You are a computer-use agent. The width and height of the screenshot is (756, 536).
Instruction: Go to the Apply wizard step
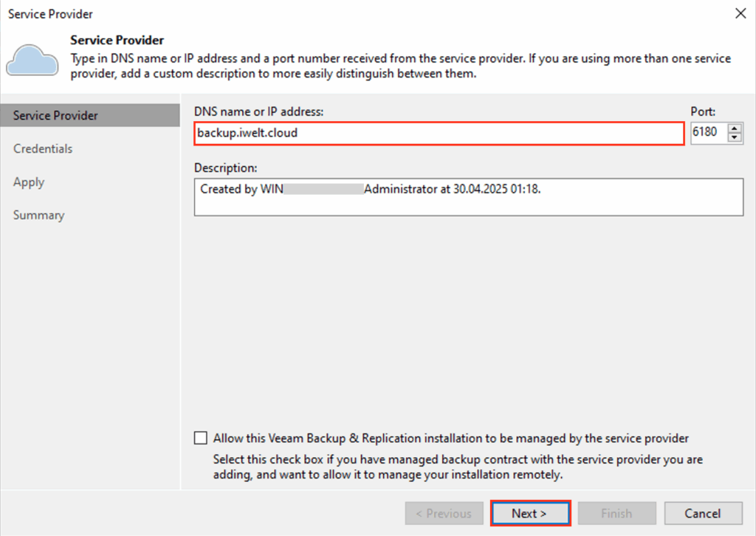pyautogui.click(x=29, y=182)
